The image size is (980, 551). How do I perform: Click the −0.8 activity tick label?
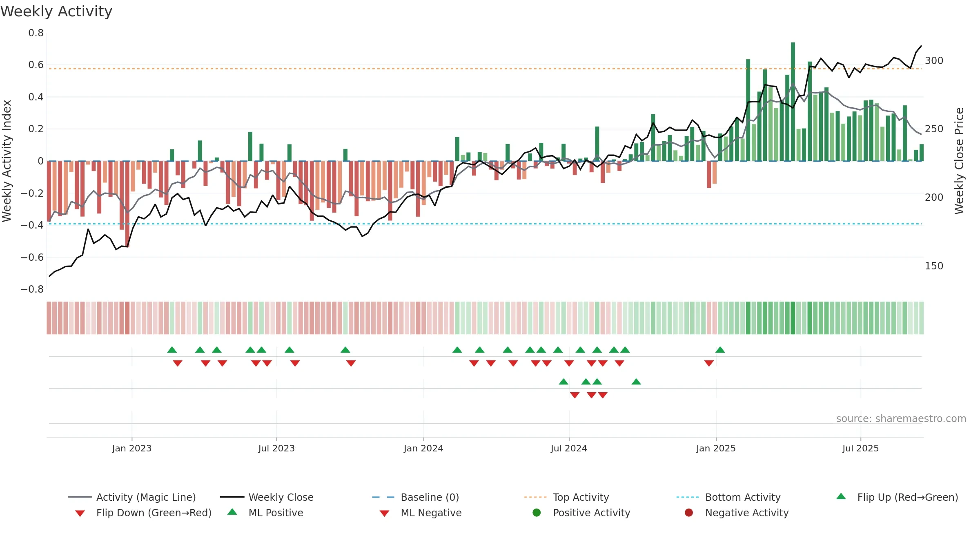tap(32, 289)
